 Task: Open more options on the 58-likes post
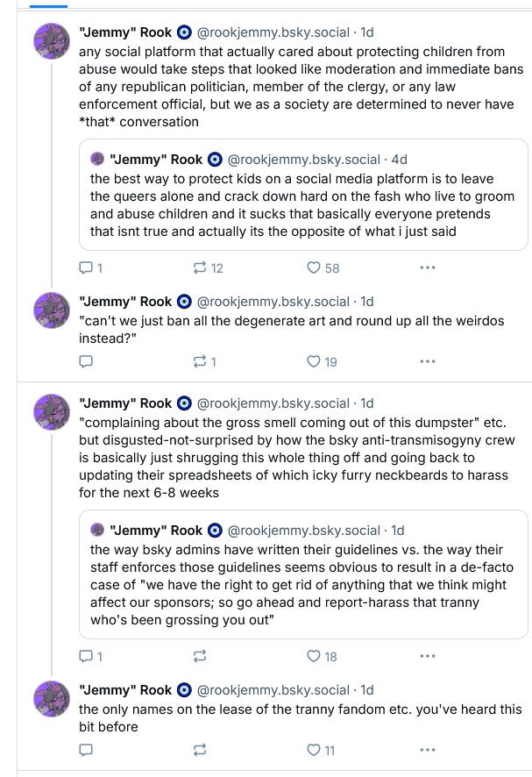coord(427,267)
